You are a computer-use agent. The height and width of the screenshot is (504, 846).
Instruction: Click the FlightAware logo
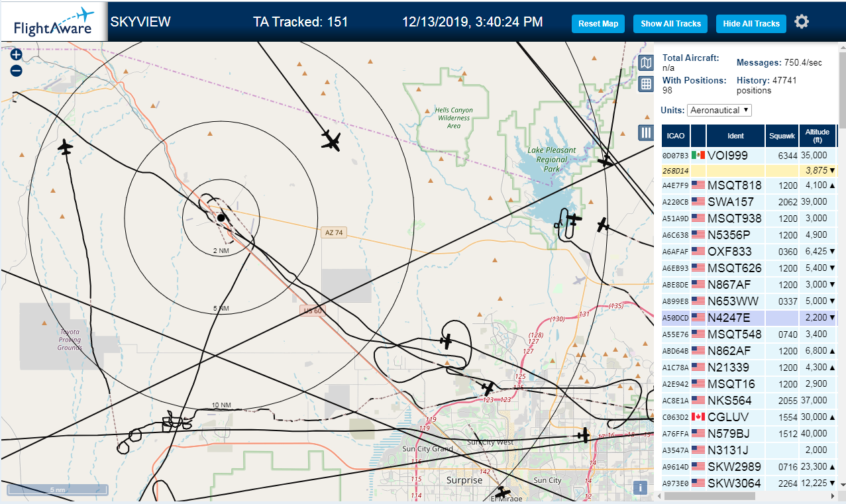(x=54, y=22)
